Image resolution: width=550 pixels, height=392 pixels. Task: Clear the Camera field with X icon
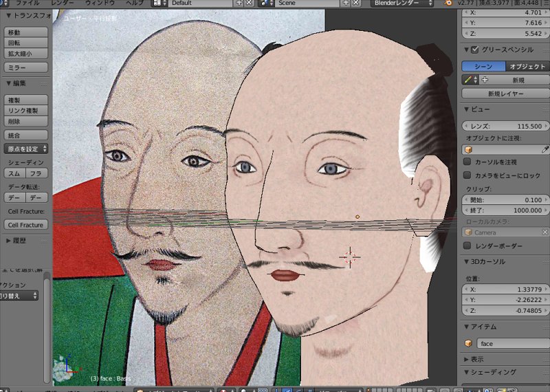[544, 232]
